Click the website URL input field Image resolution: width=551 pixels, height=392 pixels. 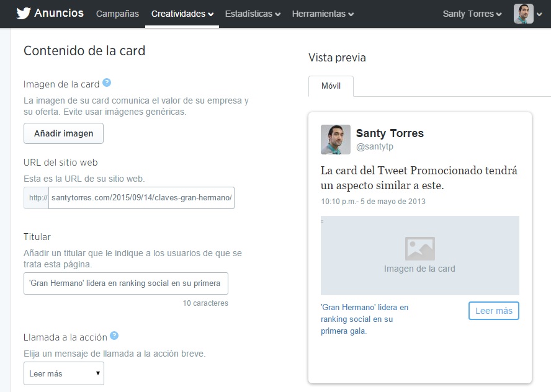click(141, 198)
